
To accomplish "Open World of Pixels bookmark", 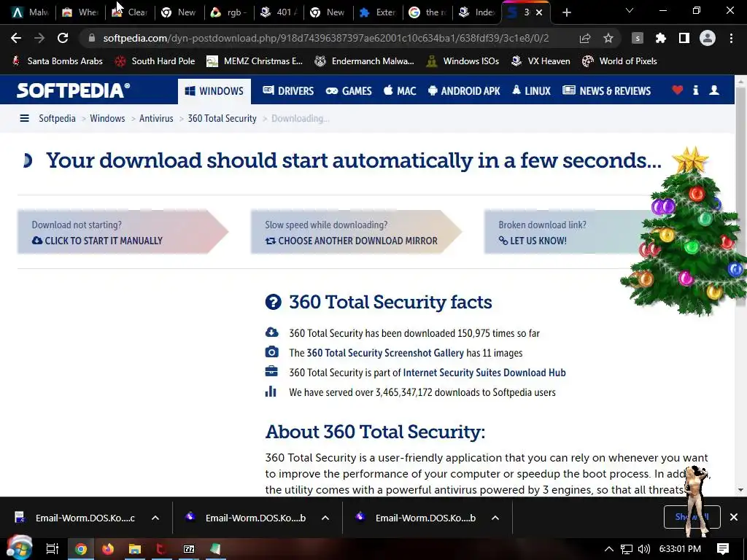I will pyautogui.click(x=620, y=61).
